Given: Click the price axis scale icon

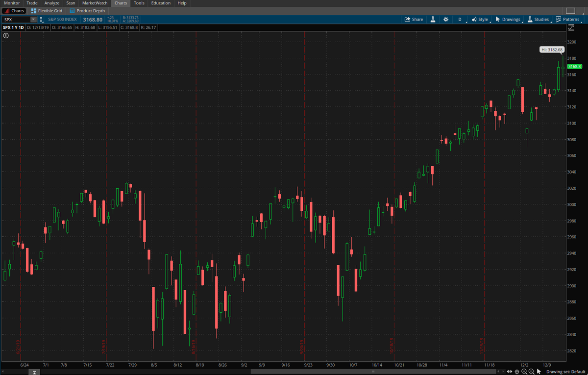Looking at the screenshot, I should click(x=571, y=27).
